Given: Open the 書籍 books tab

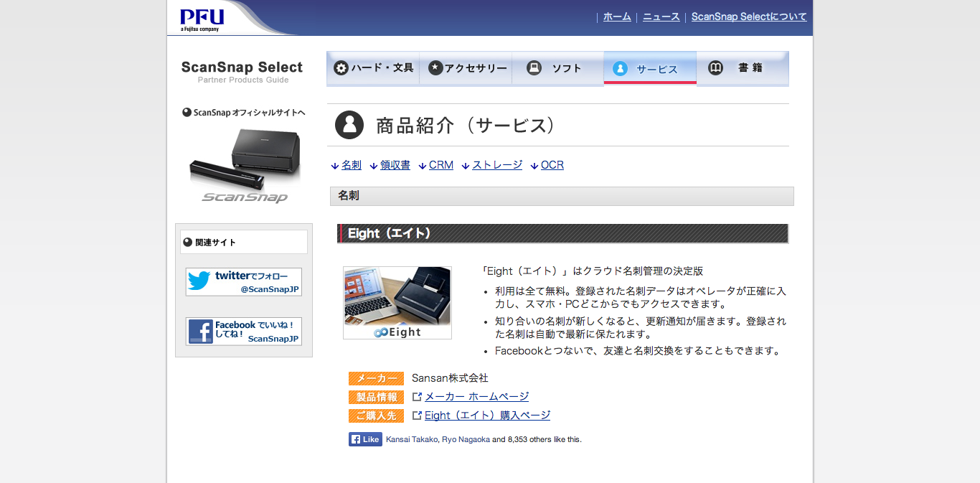Looking at the screenshot, I should coord(742,68).
